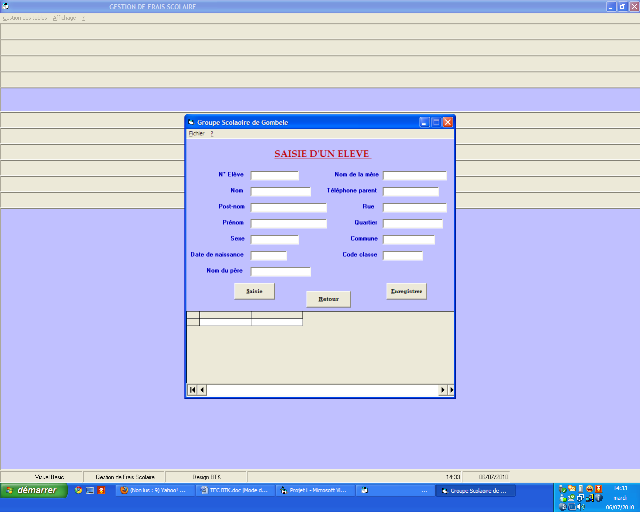Click Show Desktop icon in quick launch

point(90,490)
